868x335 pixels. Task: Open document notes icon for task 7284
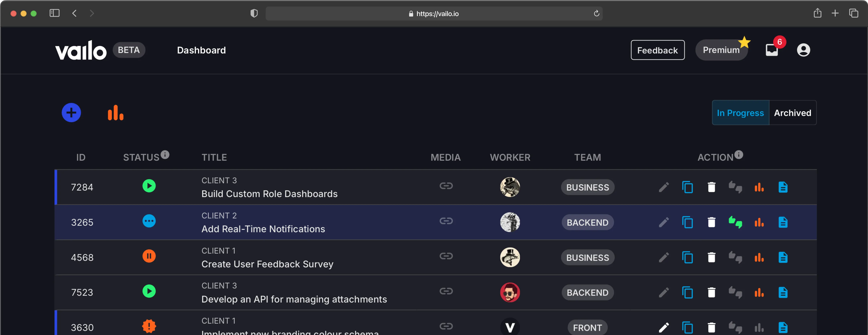(x=783, y=187)
